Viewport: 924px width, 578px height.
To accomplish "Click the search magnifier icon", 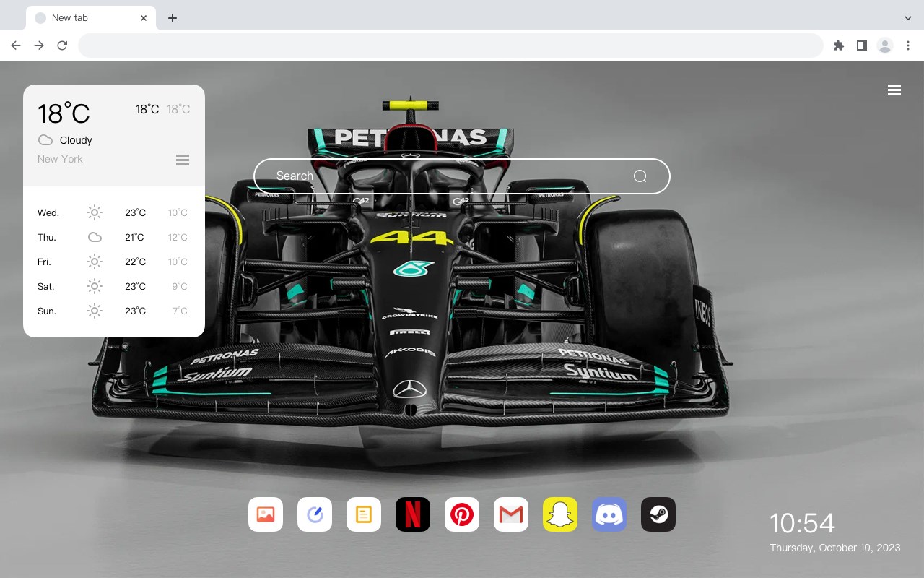I will pyautogui.click(x=640, y=176).
